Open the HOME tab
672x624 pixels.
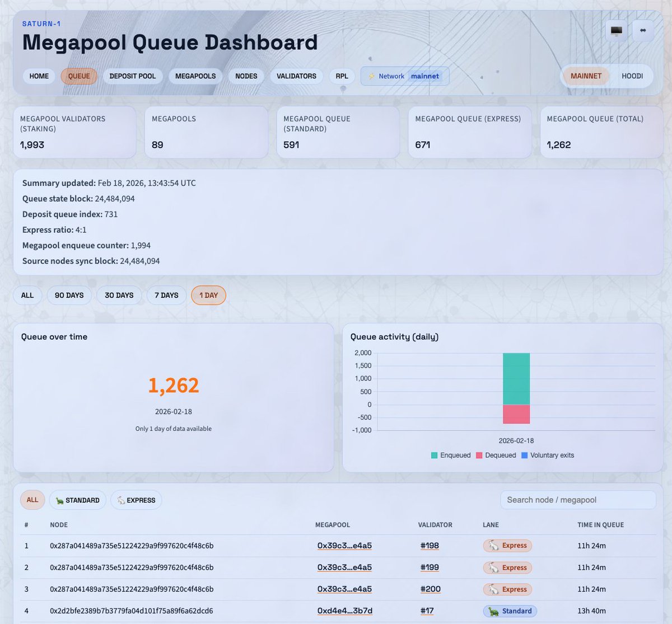point(39,76)
